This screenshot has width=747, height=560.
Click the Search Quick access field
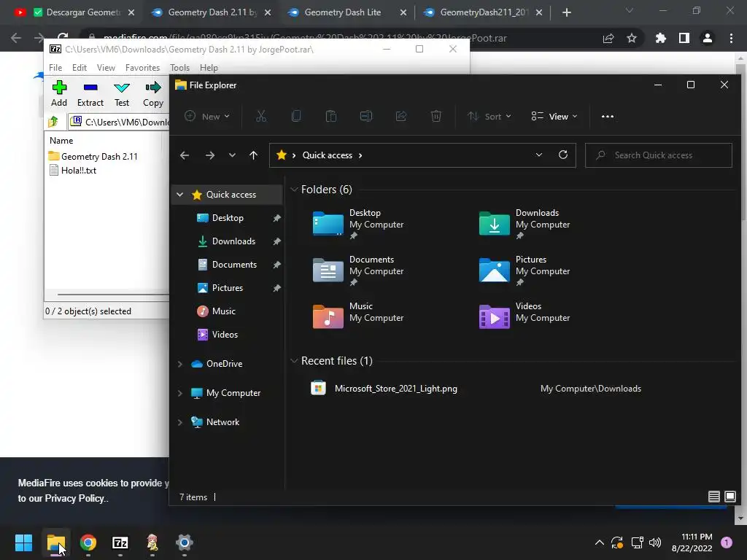tap(659, 155)
